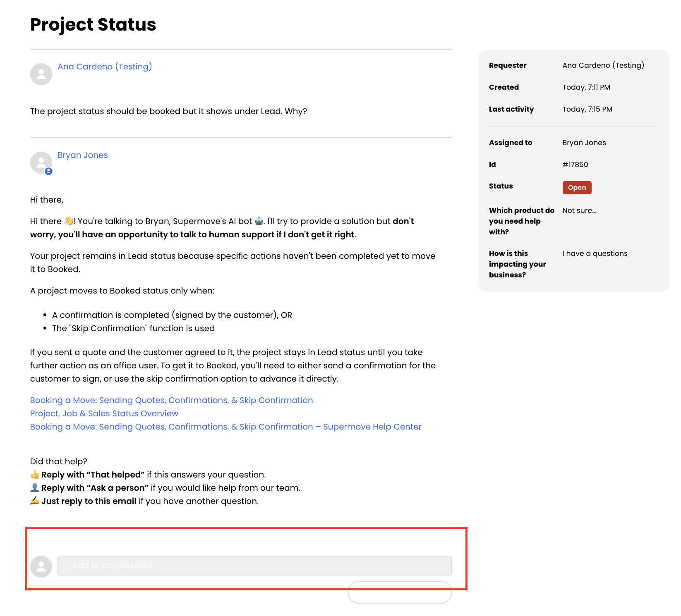This screenshot has width=681, height=616.
Task: Click the robot emoji after 'AI bot'
Action: point(259,221)
